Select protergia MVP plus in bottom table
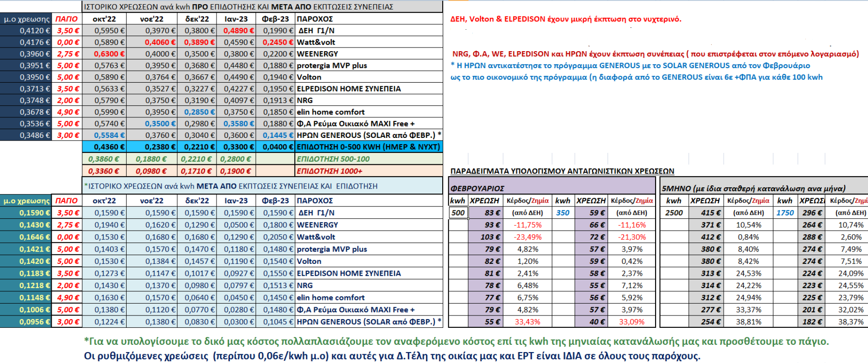Image resolution: width=868 pixels, height=363 pixels. [x=369, y=249]
